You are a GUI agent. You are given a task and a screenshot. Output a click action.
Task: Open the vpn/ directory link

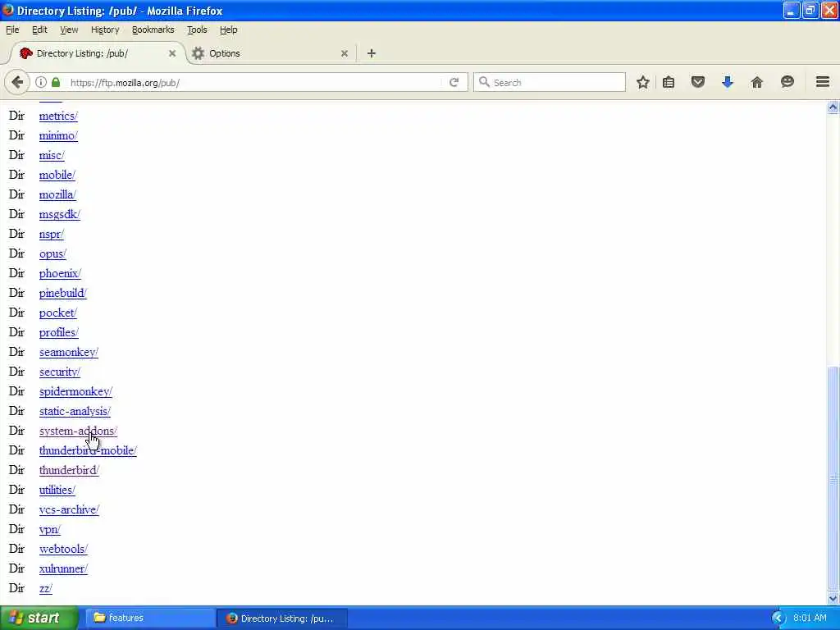(50, 529)
